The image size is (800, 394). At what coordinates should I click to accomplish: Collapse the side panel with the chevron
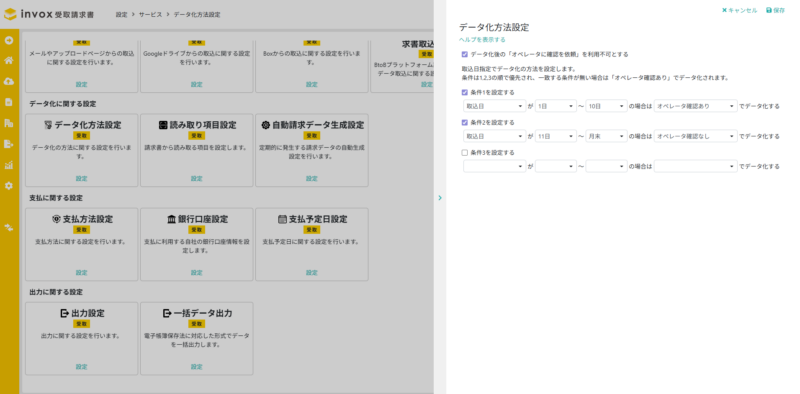(440, 198)
